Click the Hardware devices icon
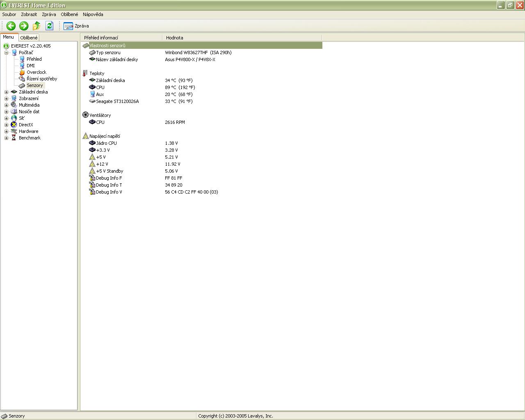This screenshot has width=525, height=420. 14,131
